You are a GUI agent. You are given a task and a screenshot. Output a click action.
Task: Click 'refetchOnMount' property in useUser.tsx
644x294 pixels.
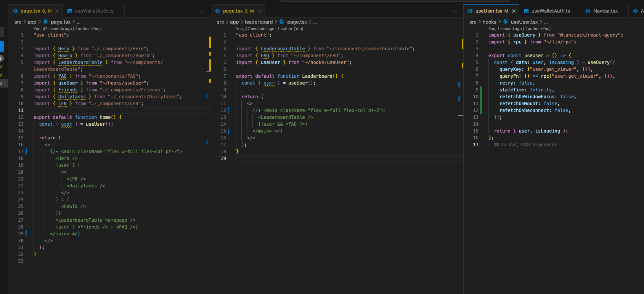[519, 104]
